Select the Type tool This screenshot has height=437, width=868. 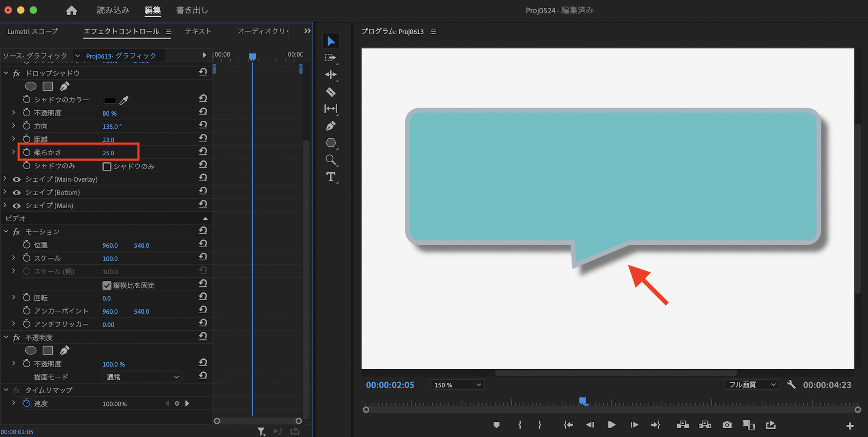[x=331, y=177]
